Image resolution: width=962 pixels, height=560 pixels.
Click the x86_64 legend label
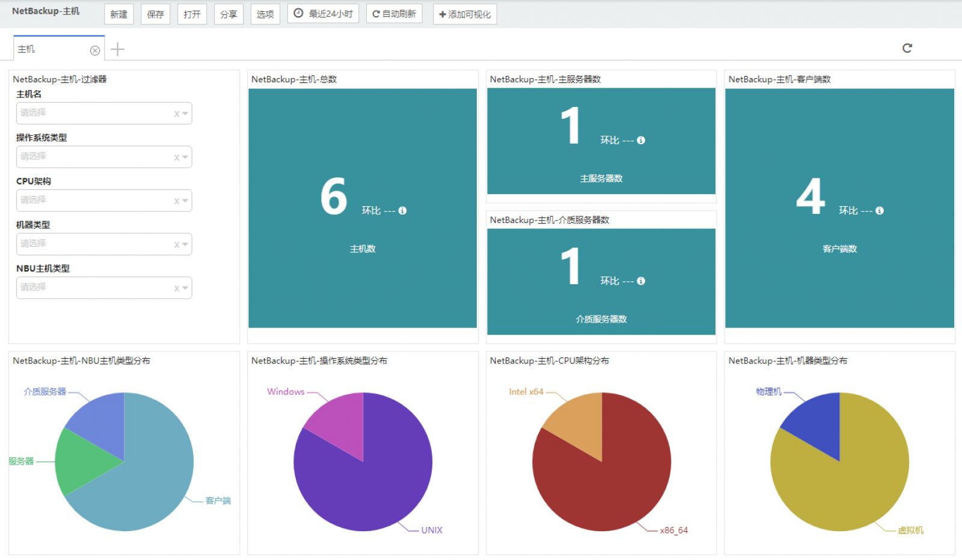pos(673,530)
